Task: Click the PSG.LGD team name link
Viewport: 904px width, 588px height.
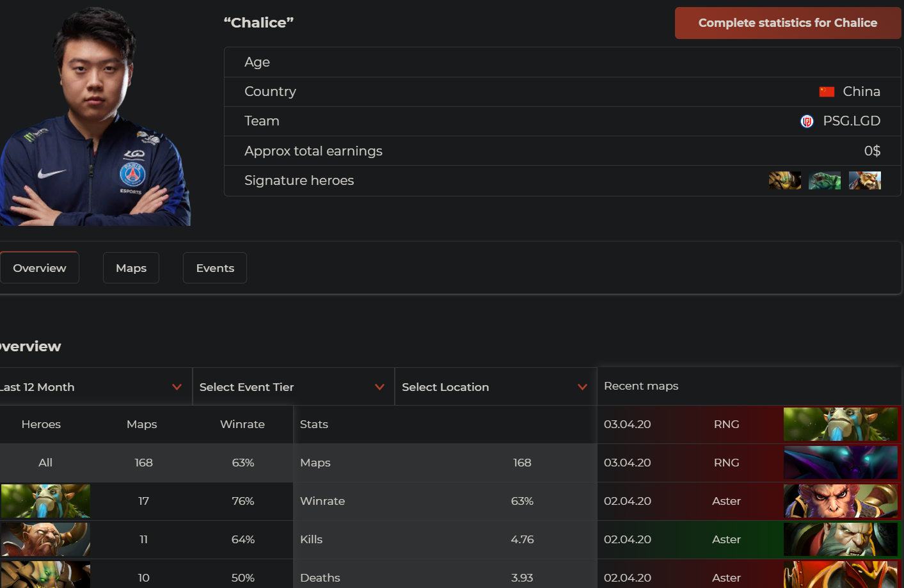Action: (851, 121)
